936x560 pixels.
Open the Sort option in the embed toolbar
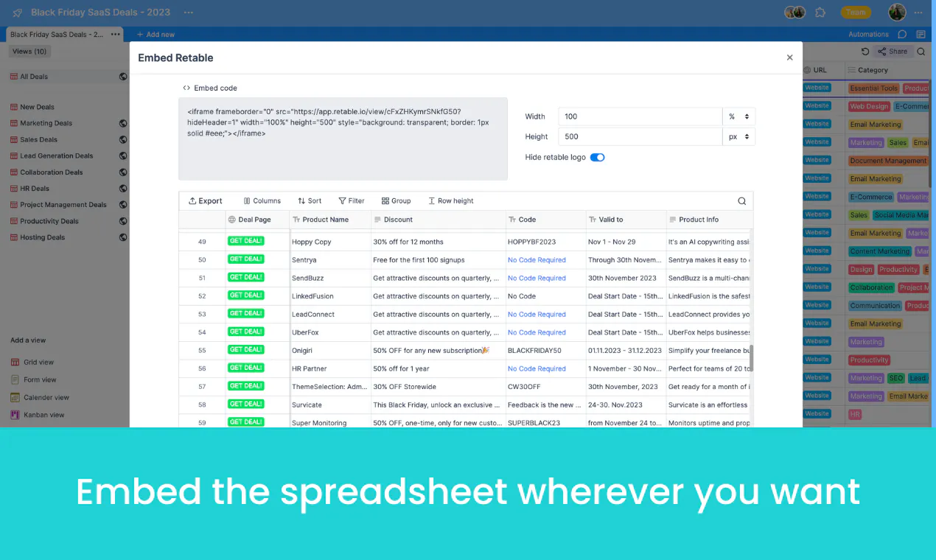310,200
